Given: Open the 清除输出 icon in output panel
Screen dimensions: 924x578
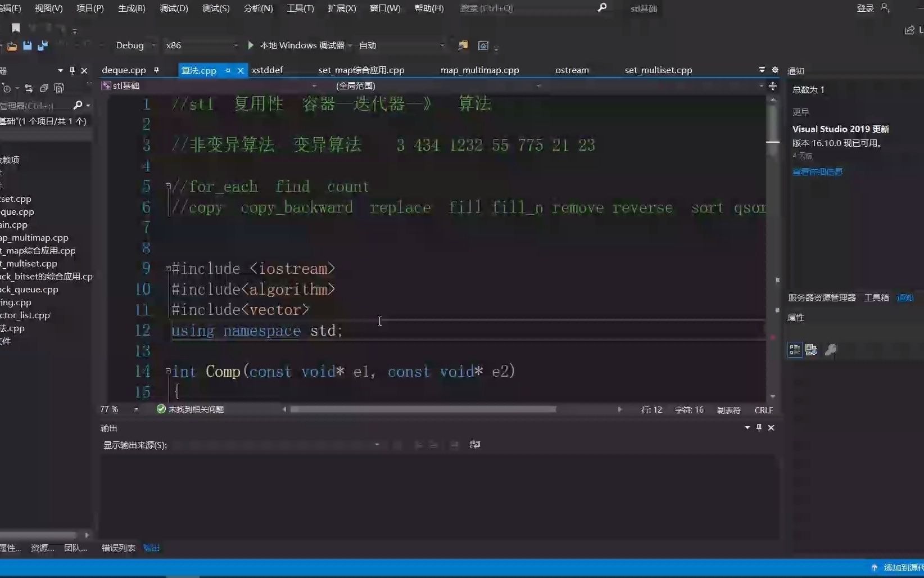Looking at the screenshot, I should pyautogui.click(x=455, y=444).
